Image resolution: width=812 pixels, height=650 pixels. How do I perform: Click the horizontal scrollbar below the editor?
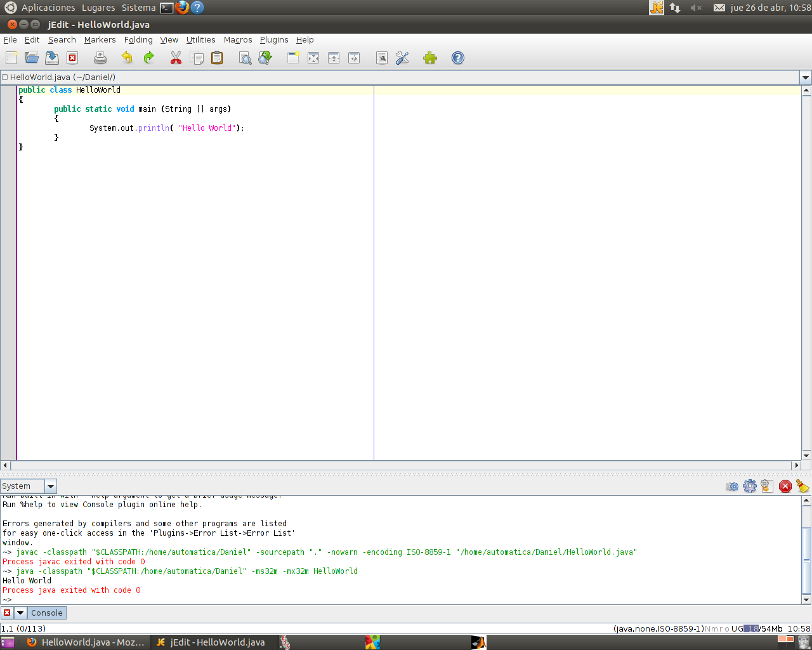click(x=254, y=464)
